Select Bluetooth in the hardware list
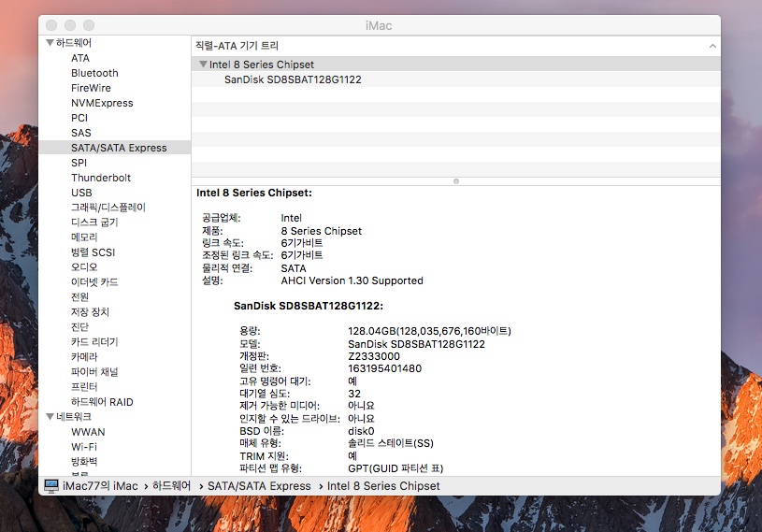The image size is (762, 532). point(94,73)
